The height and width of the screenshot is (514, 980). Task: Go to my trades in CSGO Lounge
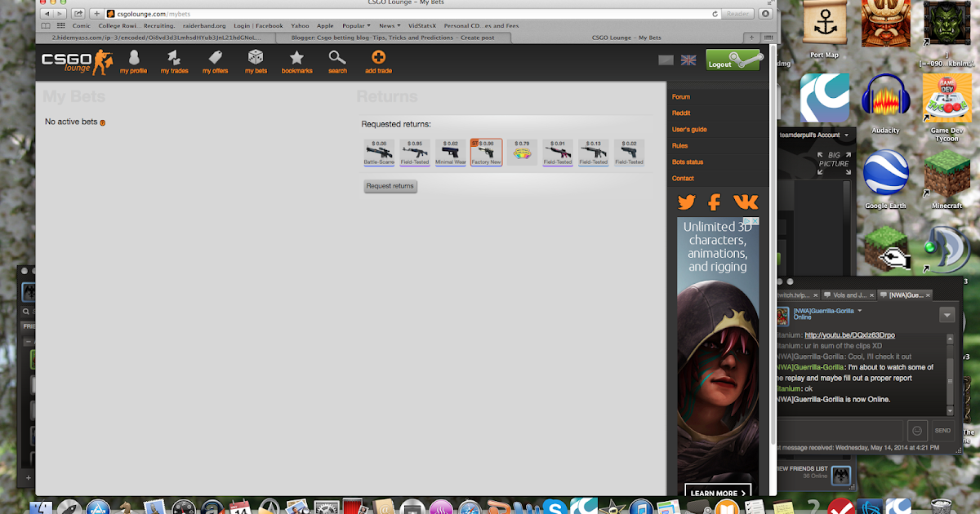[x=174, y=62]
